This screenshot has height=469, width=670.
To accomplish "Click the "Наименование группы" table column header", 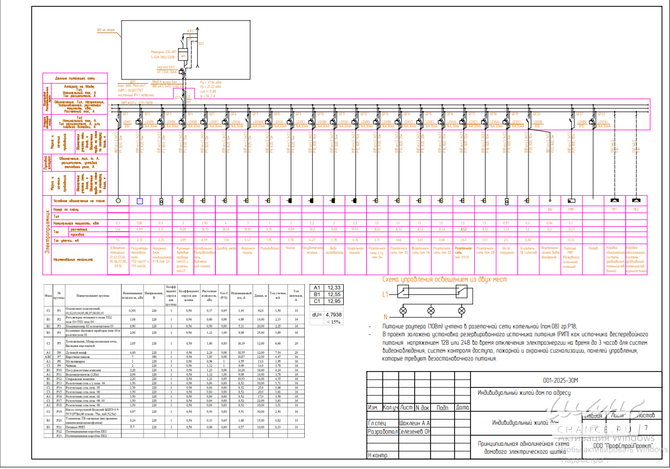I will 92,296.
